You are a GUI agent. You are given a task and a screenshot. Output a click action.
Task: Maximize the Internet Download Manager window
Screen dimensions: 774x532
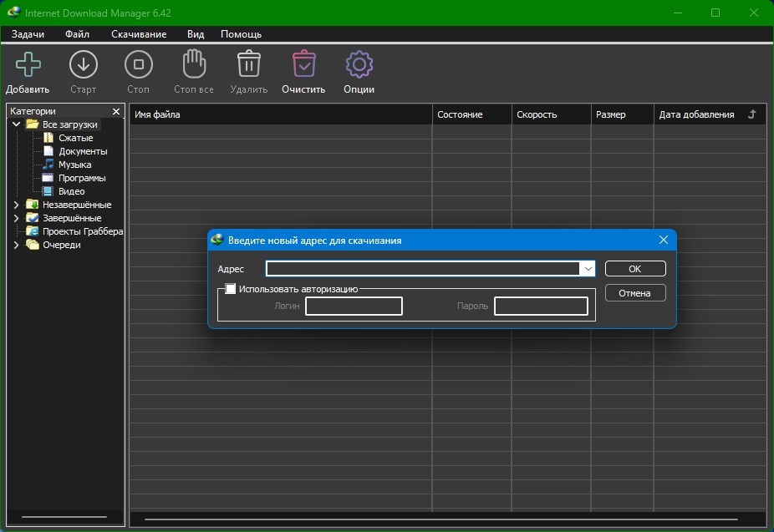tap(715, 13)
